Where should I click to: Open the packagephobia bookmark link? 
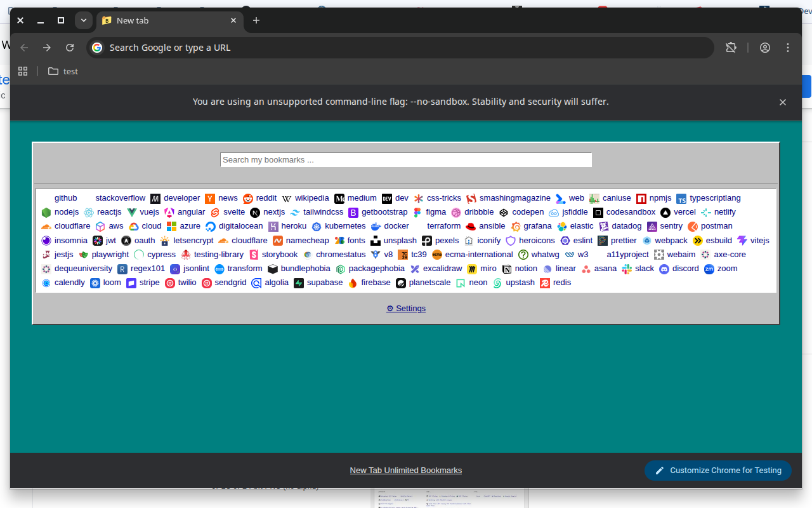377,269
